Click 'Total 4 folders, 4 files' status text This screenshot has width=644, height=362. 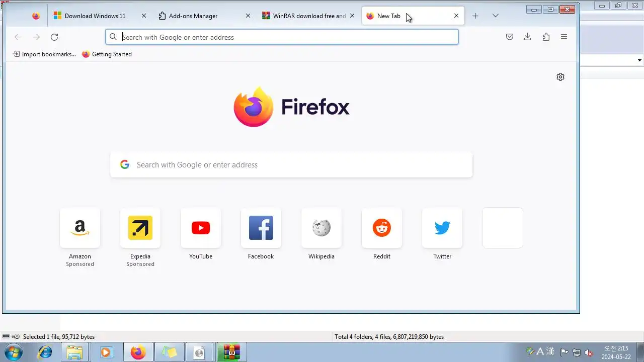[389, 337]
